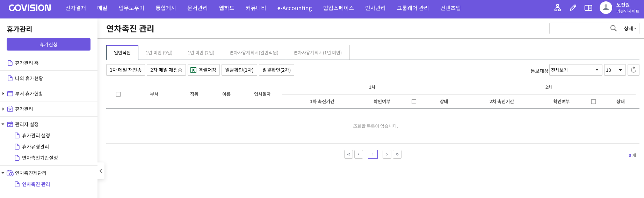This screenshot has height=198, width=644.
Task: Go to the first page using double-arrow icon
Action: point(348,154)
